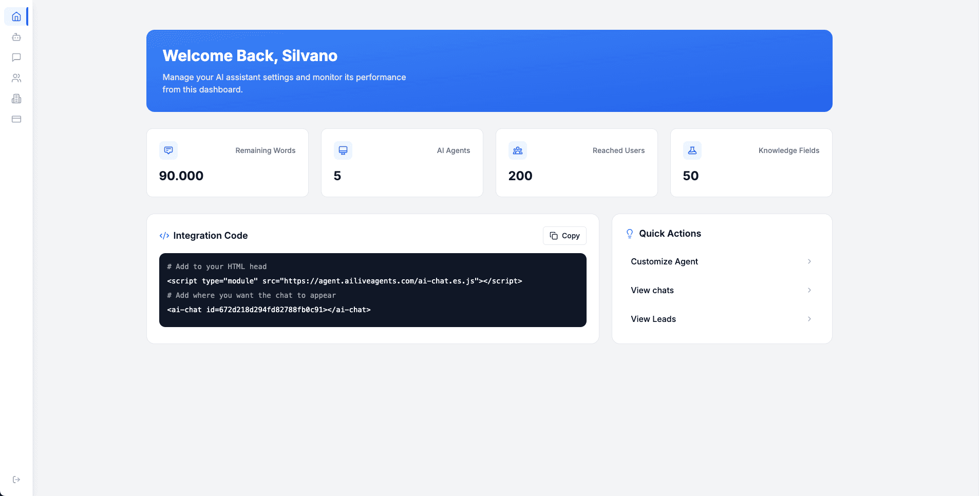This screenshot has width=980, height=496.
Task: Click the Knowledge Fields flask icon
Action: [692, 150]
